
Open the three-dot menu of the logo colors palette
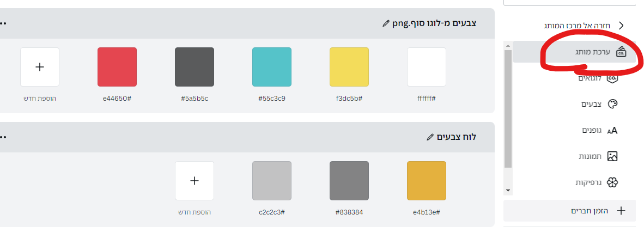click(3, 23)
